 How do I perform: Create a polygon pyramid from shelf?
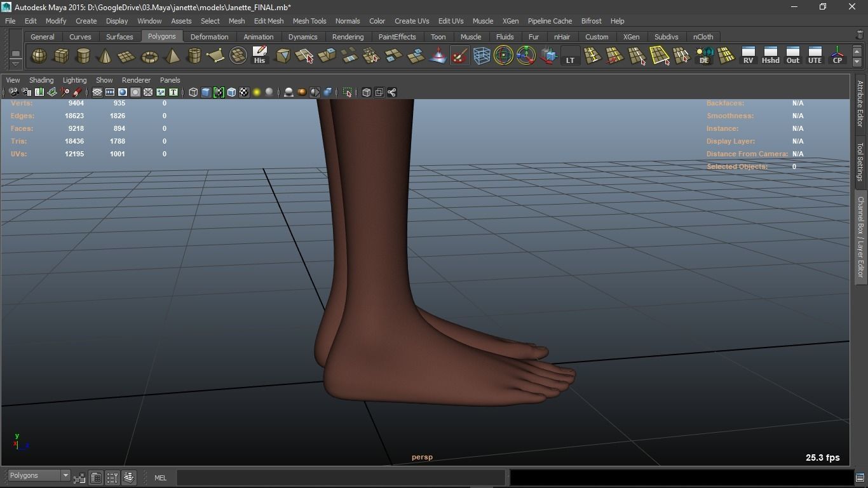click(x=172, y=56)
